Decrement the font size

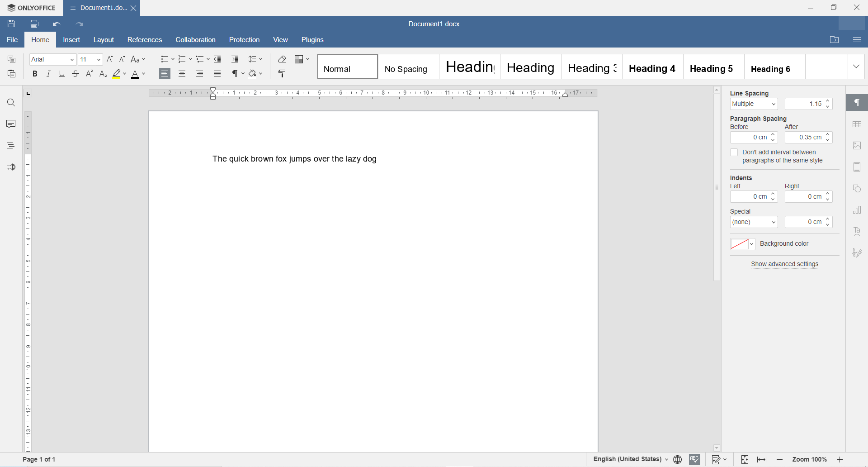point(122,59)
